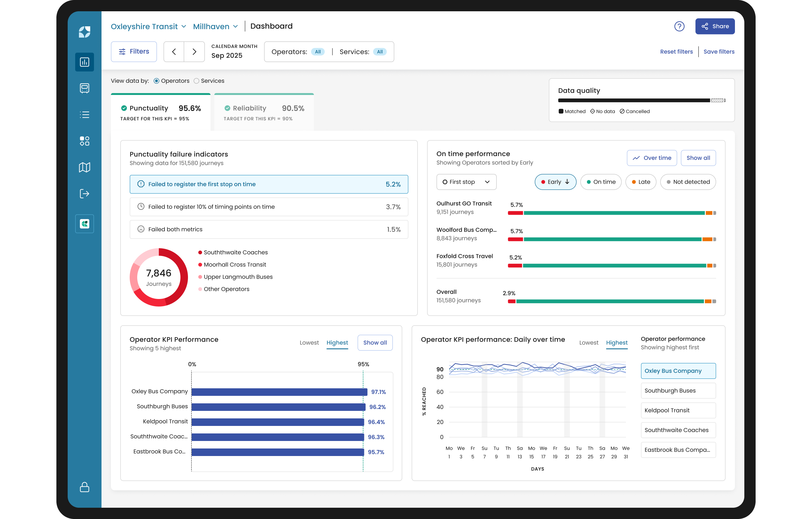The width and height of the screenshot is (812, 519).
Task: Select the Services radio button
Action: coord(196,81)
